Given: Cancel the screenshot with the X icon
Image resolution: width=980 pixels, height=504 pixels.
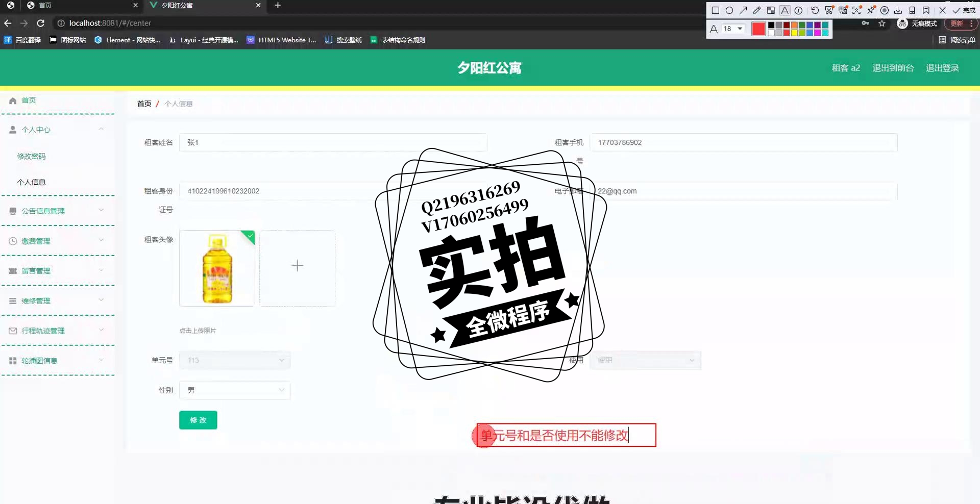Looking at the screenshot, I should (x=942, y=10).
